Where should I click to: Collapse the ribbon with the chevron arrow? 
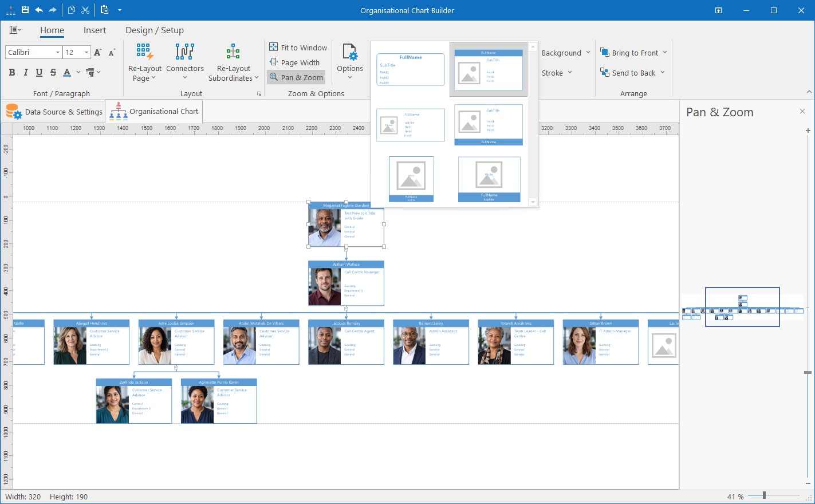coord(809,92)
